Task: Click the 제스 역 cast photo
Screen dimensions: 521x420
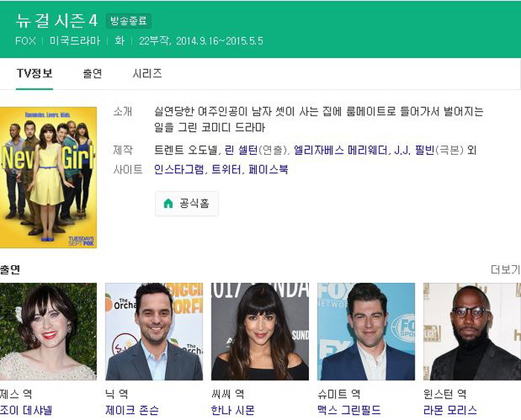Action: pyautogui.click(x=48, y=331)
